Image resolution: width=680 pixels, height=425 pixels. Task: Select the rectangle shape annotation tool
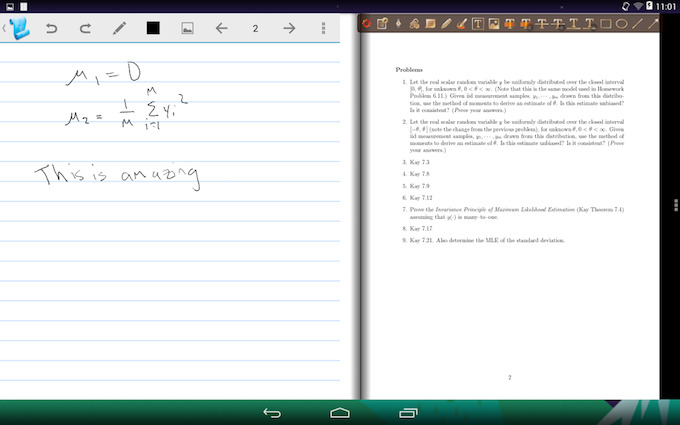[605, 22]
